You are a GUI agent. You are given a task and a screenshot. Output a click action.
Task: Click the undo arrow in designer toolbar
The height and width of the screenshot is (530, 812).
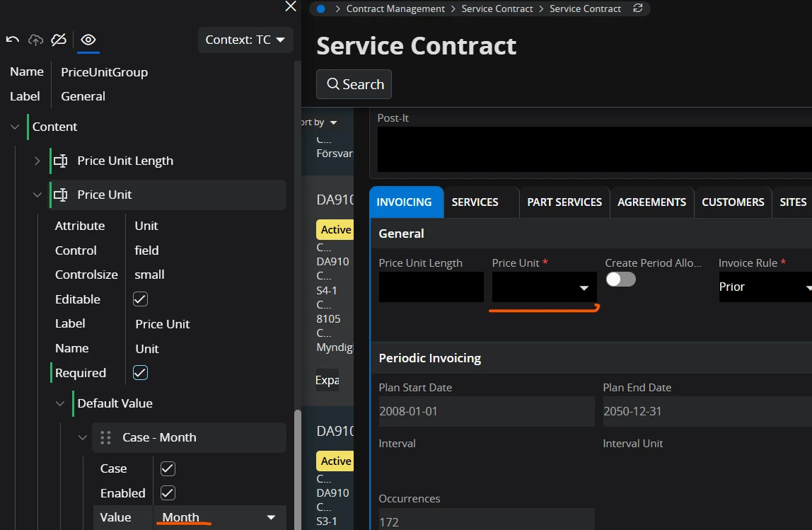[x=13, y=40]
